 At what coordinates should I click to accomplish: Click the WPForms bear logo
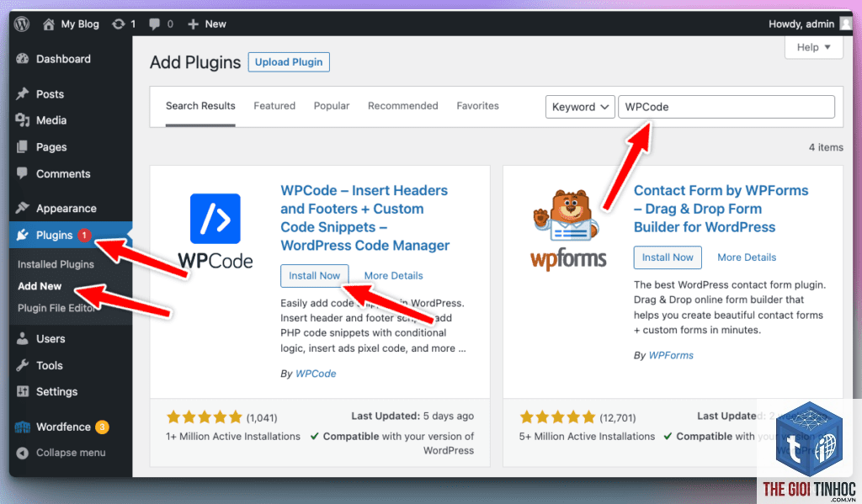(568, 230)
